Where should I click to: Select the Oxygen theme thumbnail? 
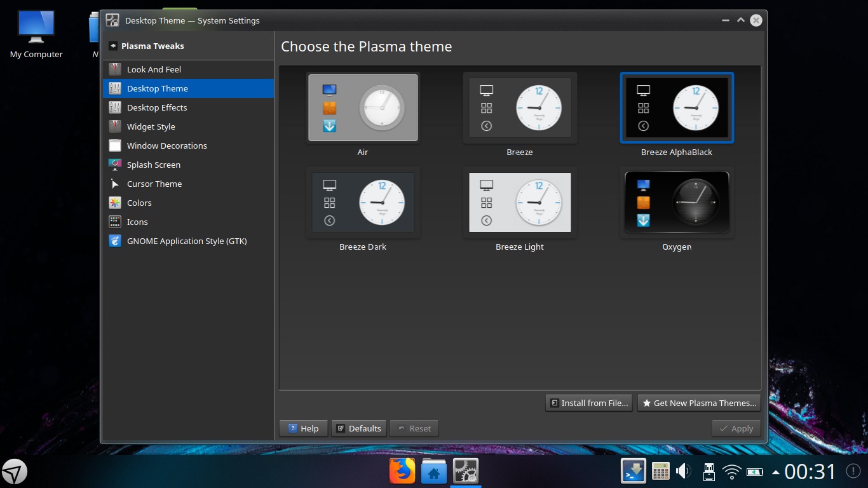click(677, 202)
